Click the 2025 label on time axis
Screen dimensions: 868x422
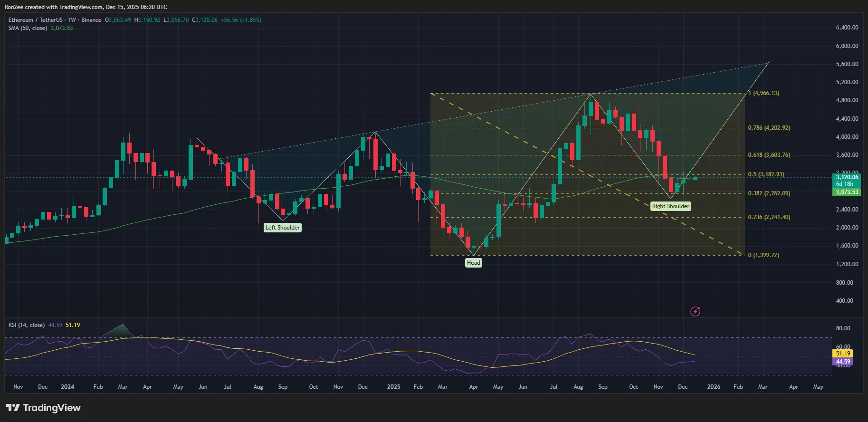click(393, 387)
